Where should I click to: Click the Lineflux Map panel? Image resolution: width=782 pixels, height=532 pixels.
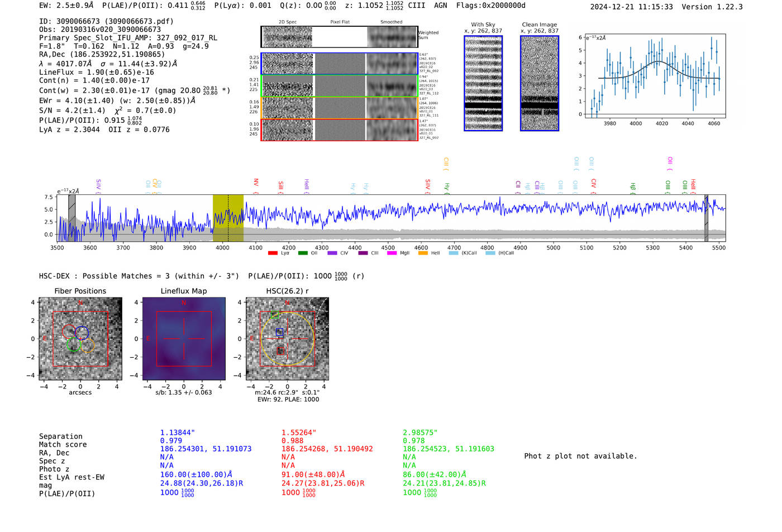[184, 339]
